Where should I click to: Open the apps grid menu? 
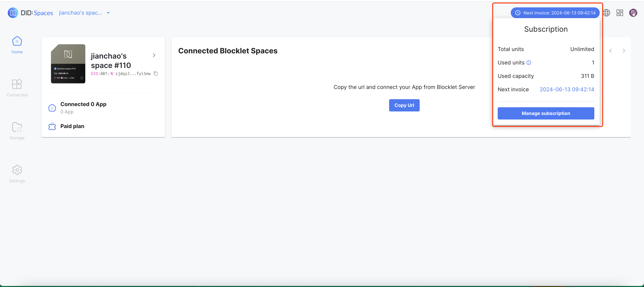(620, 13)
